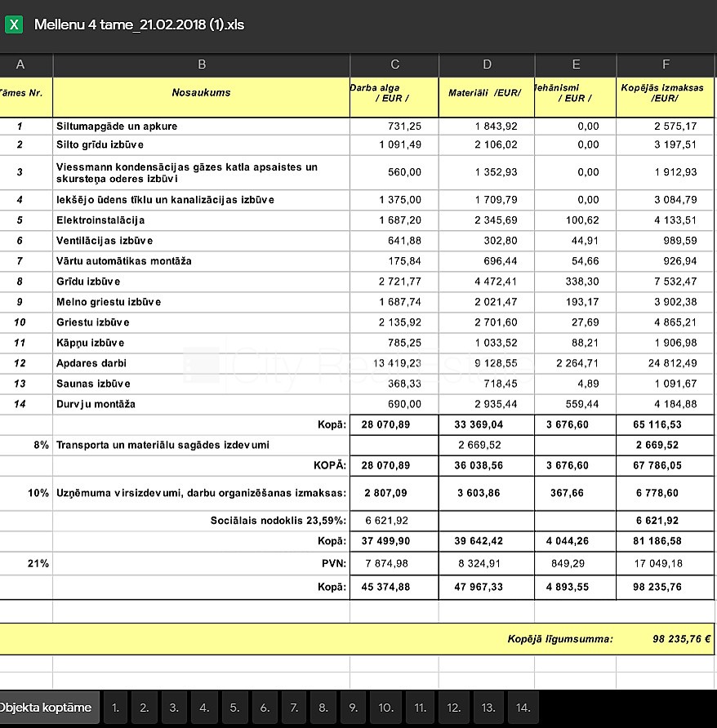Click the Excel file icon in header
The height and width of the screenshot is (728, 717).
[x=13, y=24]
